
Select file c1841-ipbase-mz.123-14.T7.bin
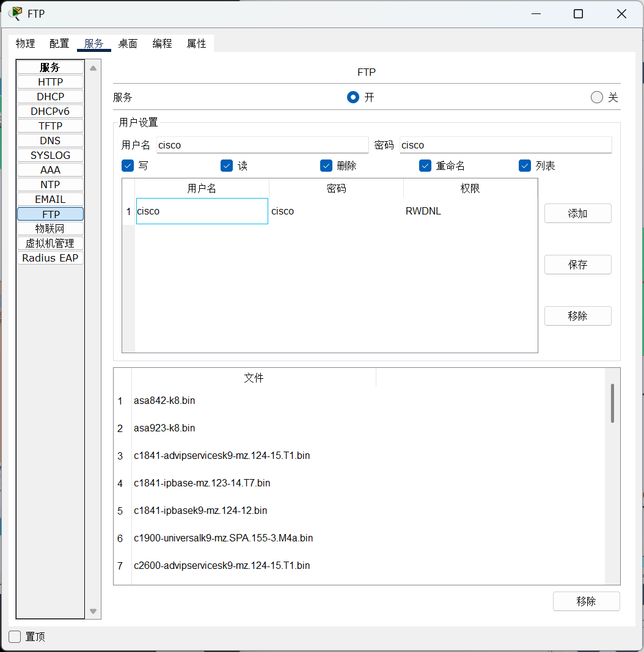(202, 483)
